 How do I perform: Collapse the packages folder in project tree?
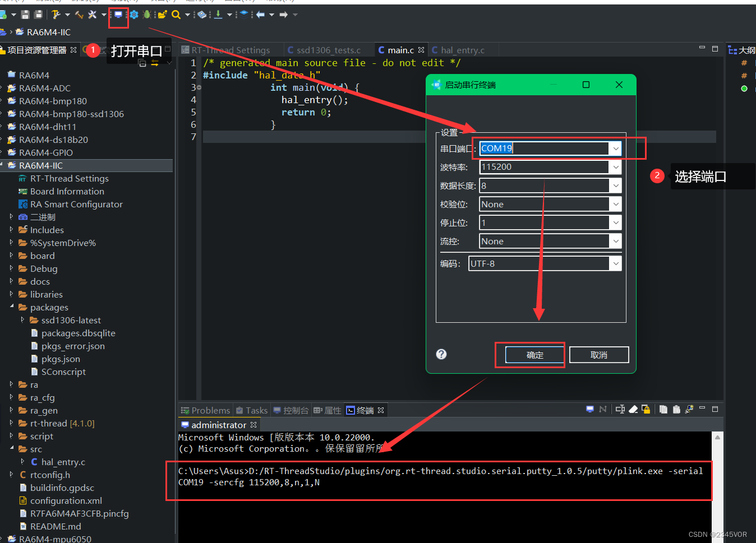point(12,307)
